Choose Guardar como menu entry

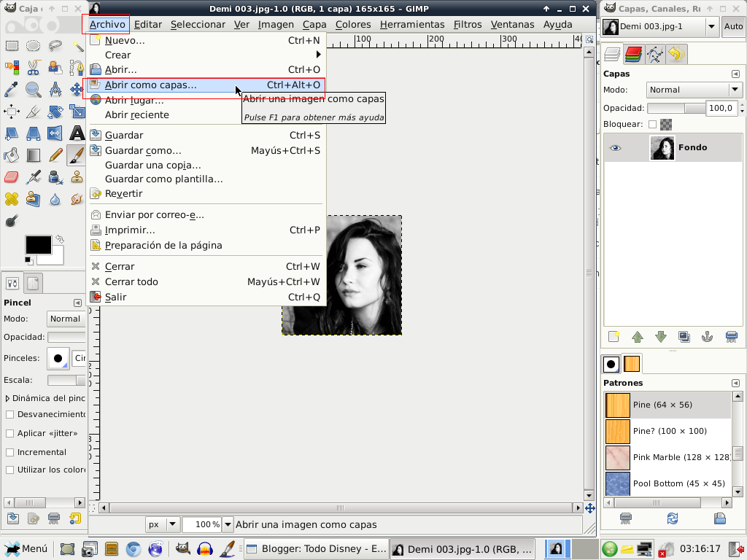pyautogui.click(x=206, y=150)
